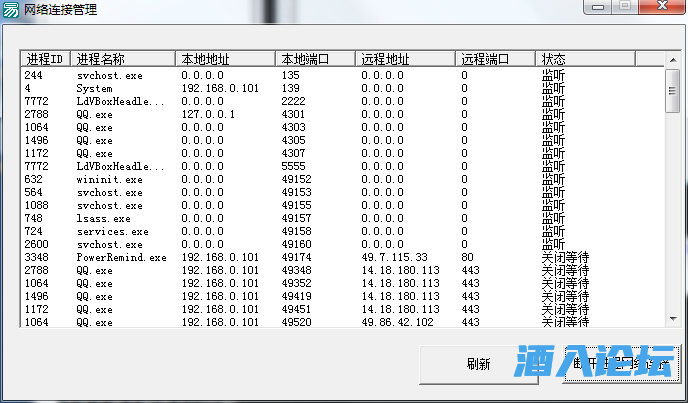Sort by 本地地址 column header

coord(226,59)
